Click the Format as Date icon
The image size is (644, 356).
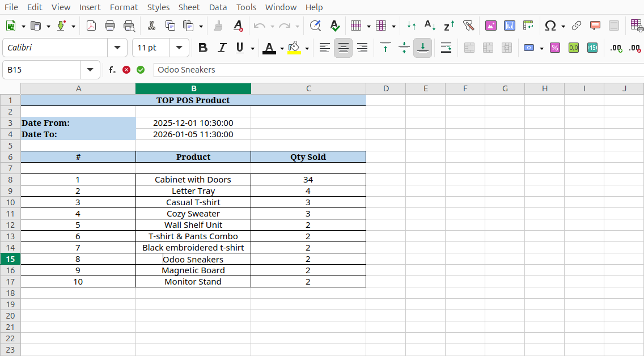[x=592, y=48]
